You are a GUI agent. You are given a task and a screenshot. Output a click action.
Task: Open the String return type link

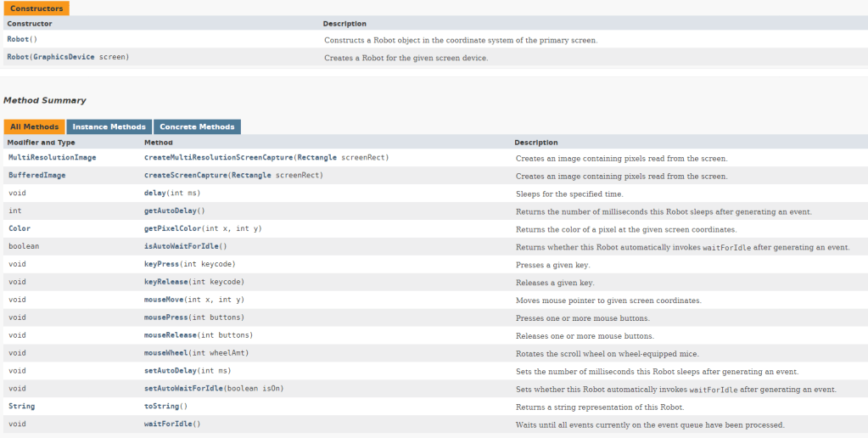tap(21, 407)
